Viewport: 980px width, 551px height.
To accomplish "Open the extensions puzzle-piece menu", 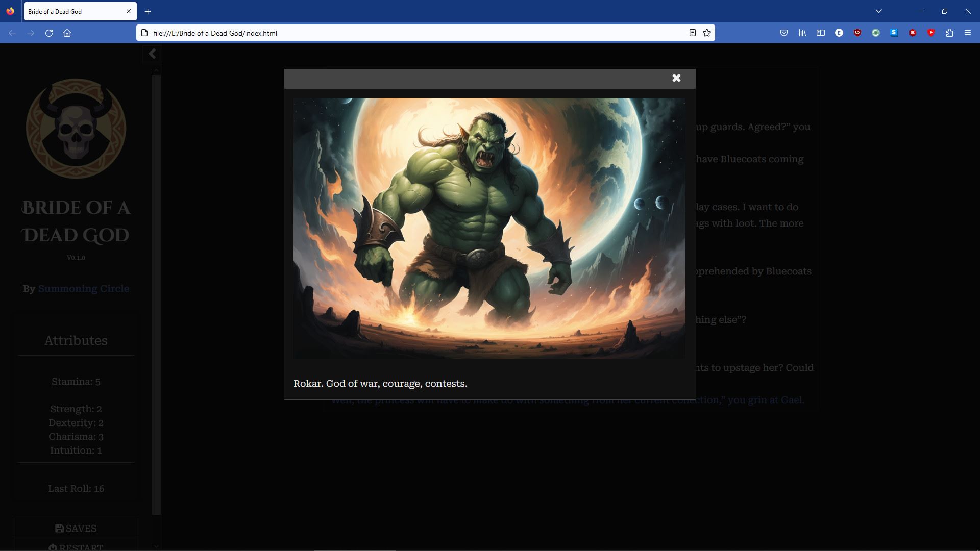I will click(x=949, y=33).
